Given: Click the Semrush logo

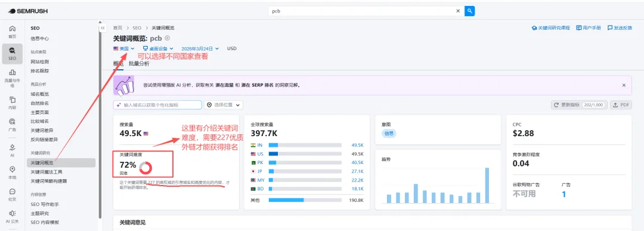Looking at the screenshot, I should click(x=27, y=11).
